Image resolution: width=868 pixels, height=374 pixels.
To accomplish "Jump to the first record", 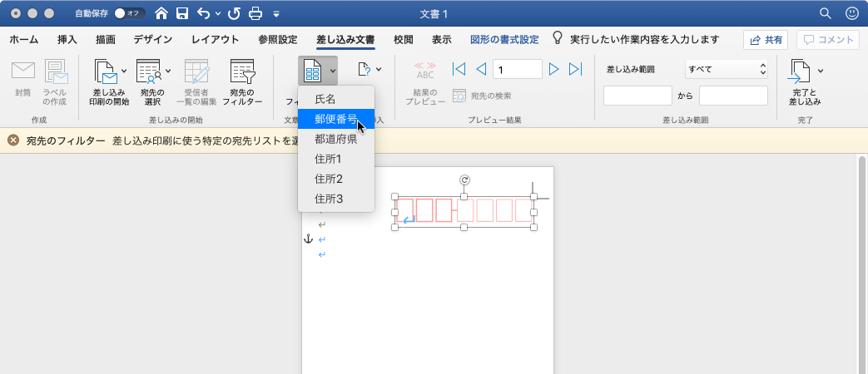I will [x=459, y=69].
